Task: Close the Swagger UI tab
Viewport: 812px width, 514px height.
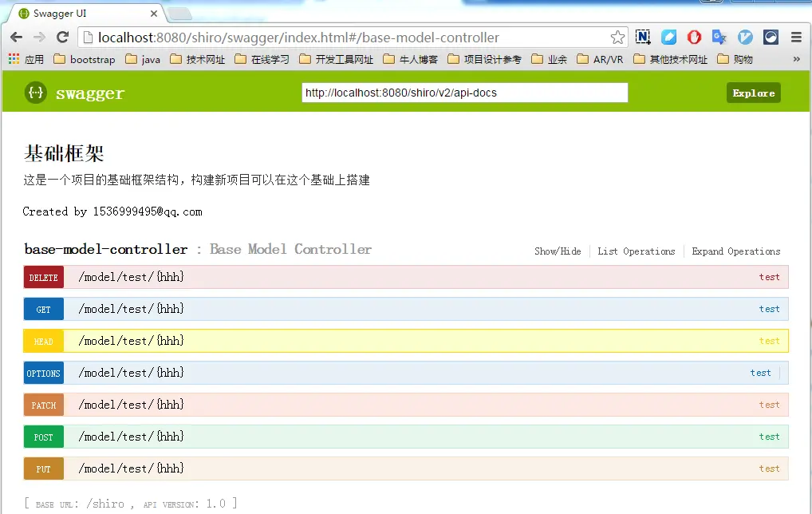Action: coord(154,14)
